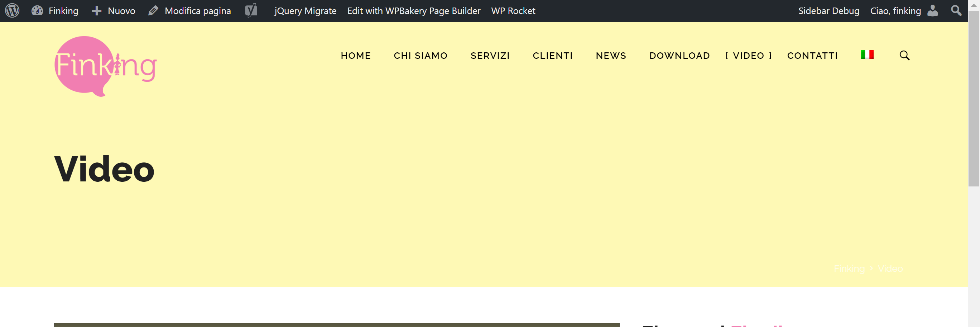Open the Ciao, finking account menu

coord(895,11)
